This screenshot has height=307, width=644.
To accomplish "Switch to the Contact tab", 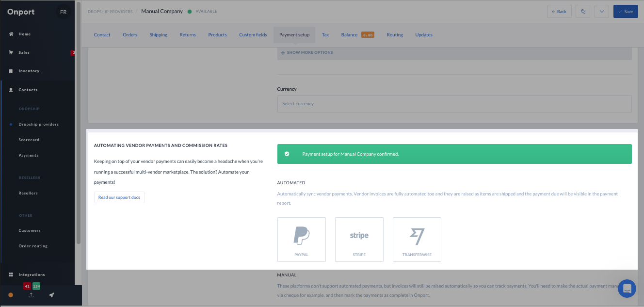I will click(102, 35).
